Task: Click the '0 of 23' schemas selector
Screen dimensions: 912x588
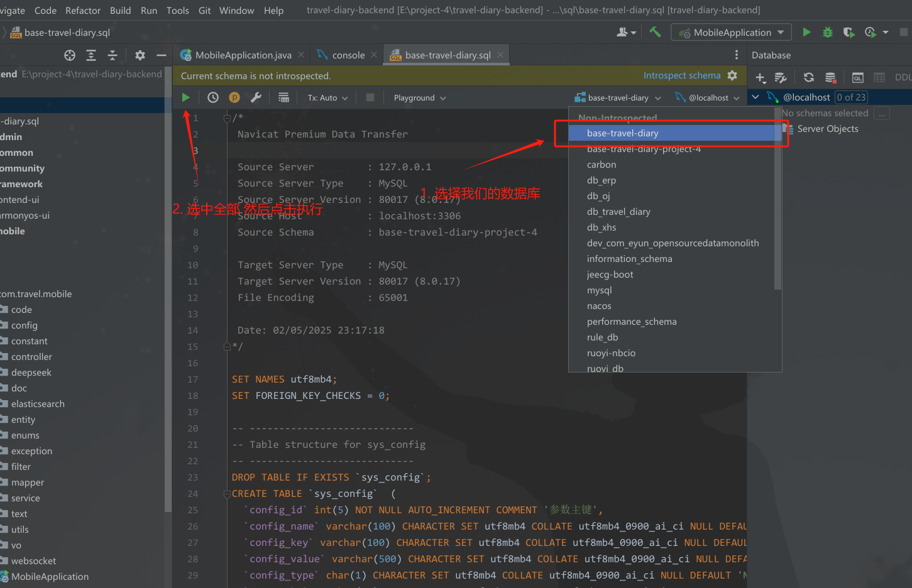Action: click(x=851, y=97)
